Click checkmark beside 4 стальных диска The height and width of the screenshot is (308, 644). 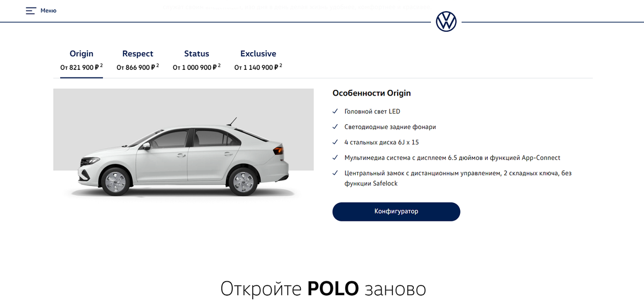coord(335,142)
